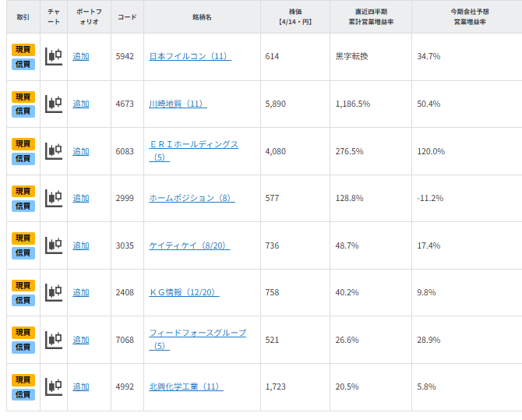
Task: Click 現買 button for code 6083
Action: click(23, 144)
